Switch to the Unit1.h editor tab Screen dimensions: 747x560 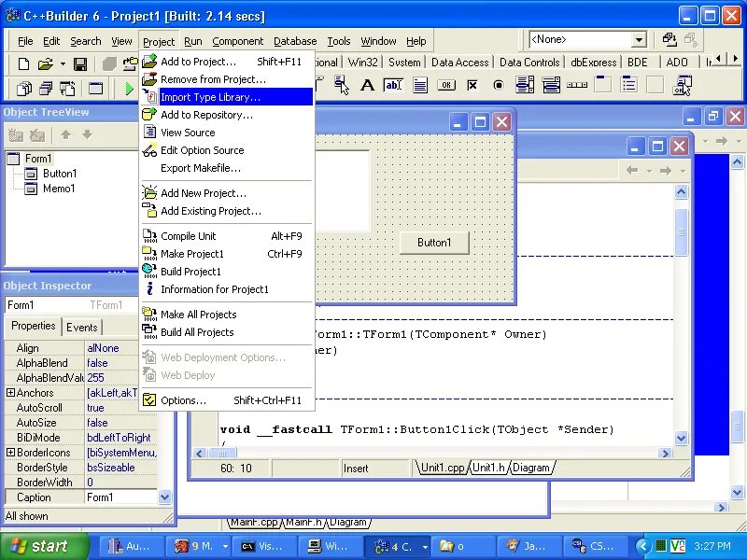pos(488,468)
